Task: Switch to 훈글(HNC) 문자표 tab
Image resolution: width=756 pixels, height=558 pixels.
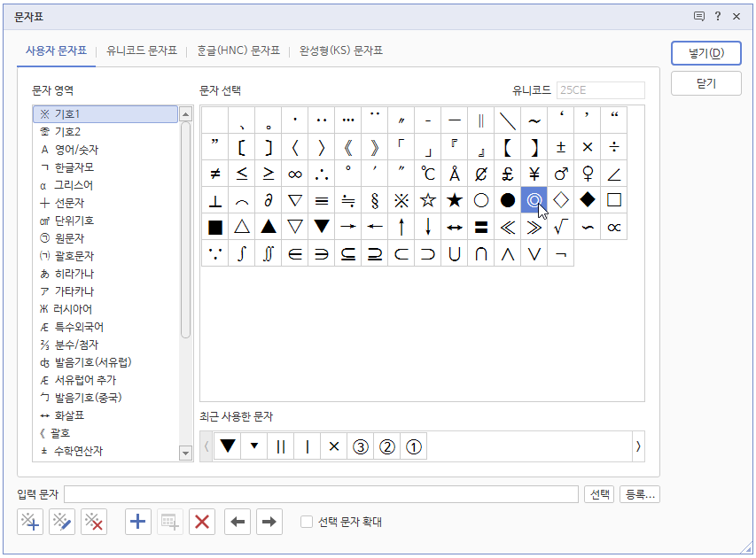Action: tap(238, 50)
